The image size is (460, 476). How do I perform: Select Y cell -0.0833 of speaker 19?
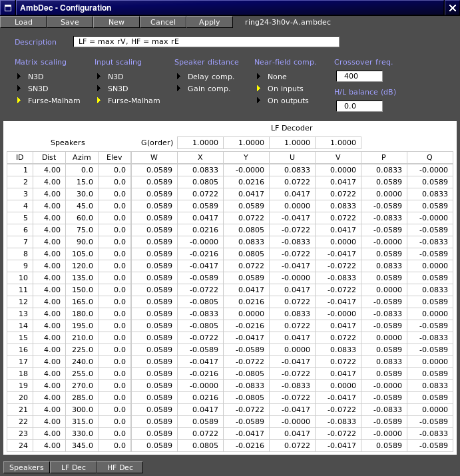tap(246, 386)
